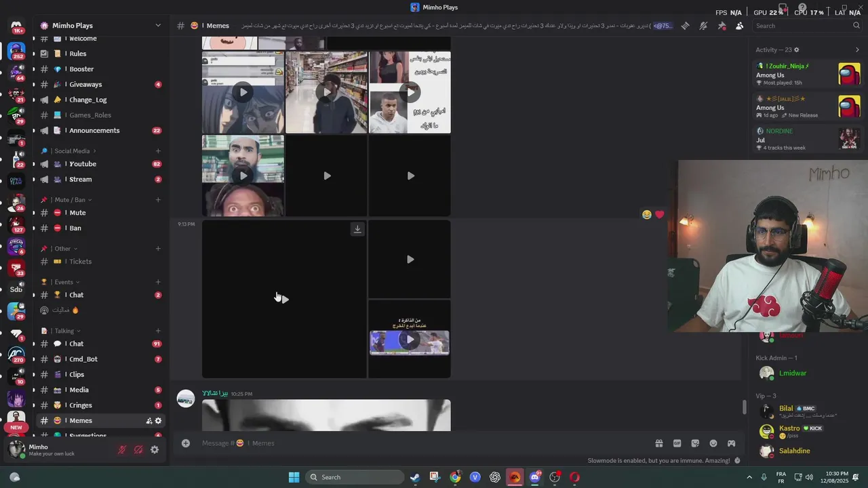Open Steam from the taskbar
868x488 pixels.
(414, 477)
